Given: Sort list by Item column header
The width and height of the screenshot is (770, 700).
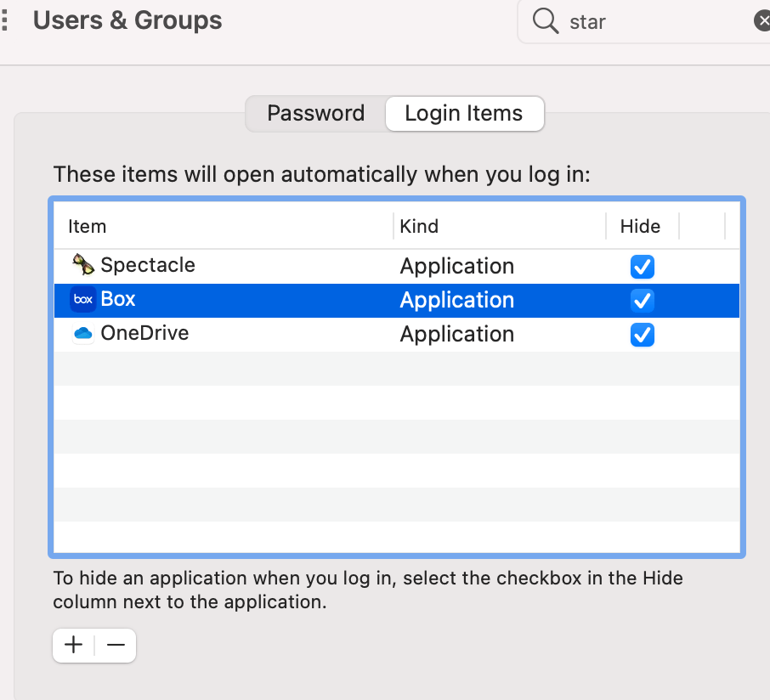Looking at the screenshot, I should point(88,226).
